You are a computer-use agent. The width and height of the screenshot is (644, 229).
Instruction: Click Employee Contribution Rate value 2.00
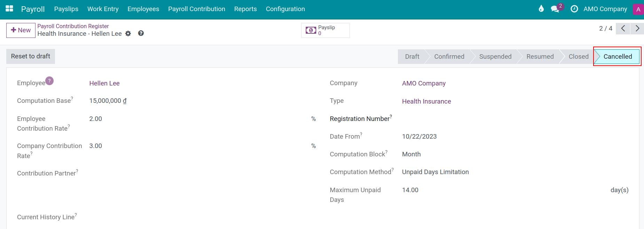pos(96,119)
